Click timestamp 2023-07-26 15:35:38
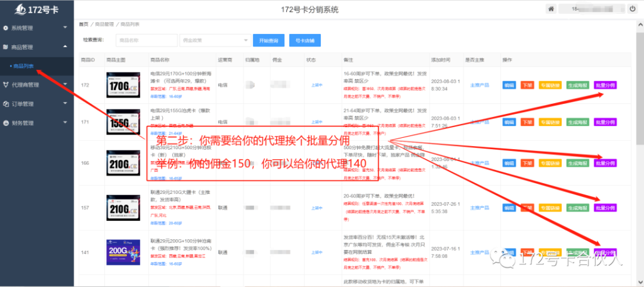Screen dimensions: 644x287 pyautogui.click(x=446, y=208)
